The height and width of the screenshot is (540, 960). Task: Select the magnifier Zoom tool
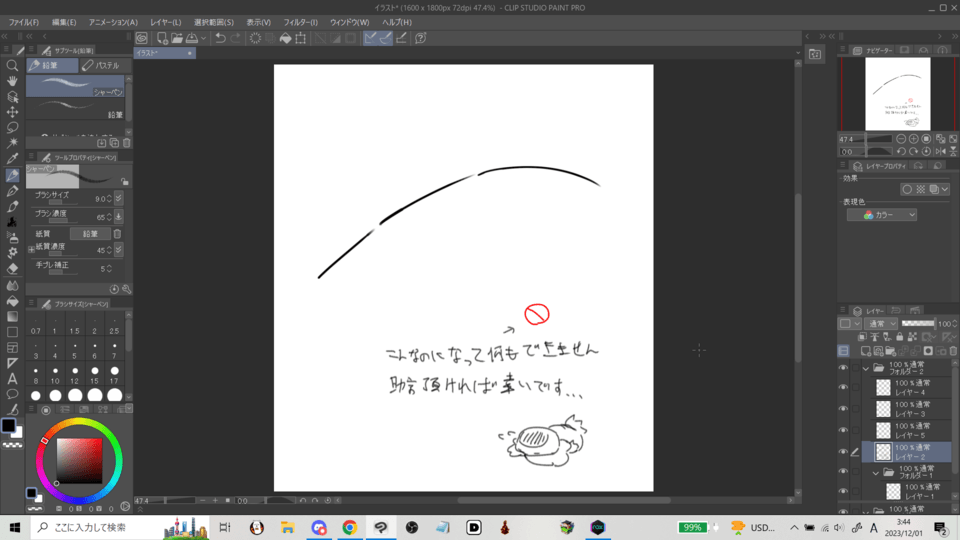12,65
